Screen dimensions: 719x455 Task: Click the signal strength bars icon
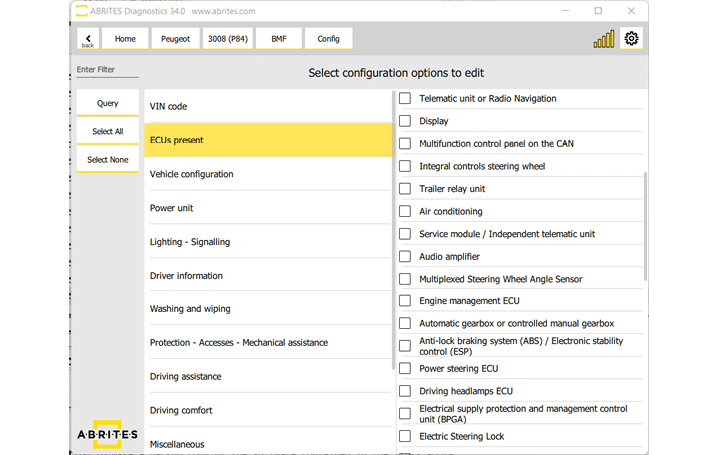click(x=604, y=40)
